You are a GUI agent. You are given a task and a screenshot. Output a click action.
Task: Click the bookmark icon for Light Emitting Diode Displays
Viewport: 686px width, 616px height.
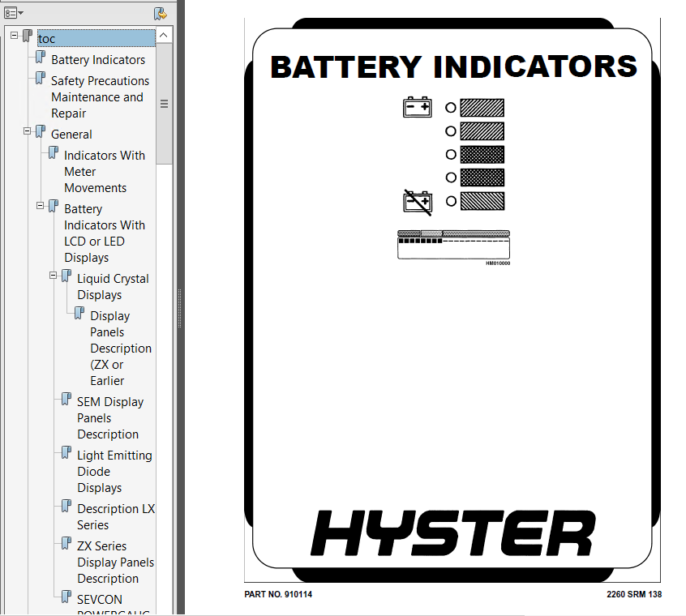(66, 452)
